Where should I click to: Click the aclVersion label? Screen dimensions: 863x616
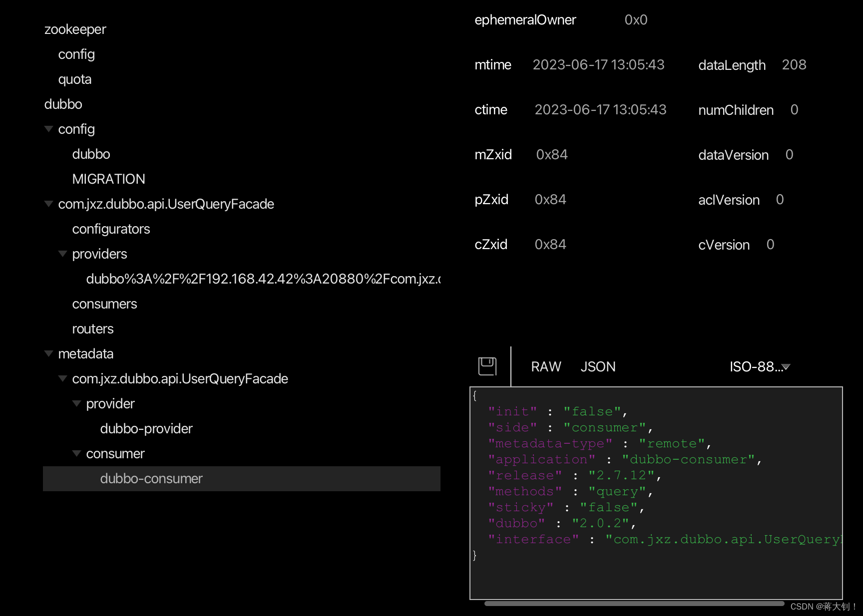click(x=729, y=200)
